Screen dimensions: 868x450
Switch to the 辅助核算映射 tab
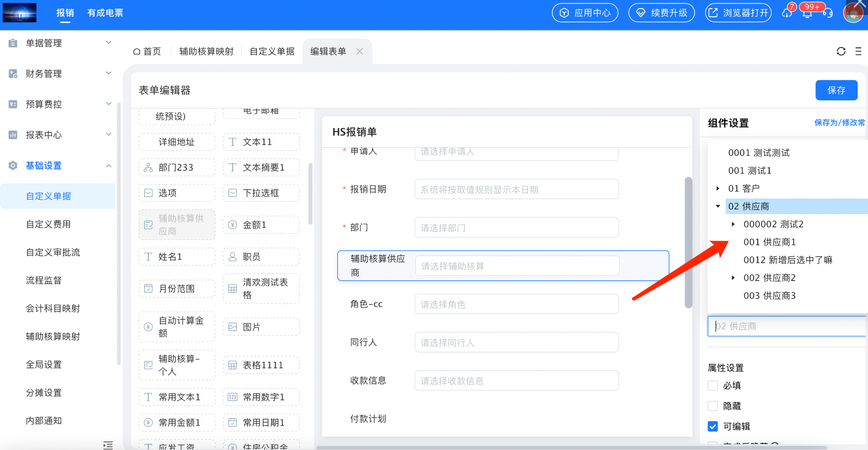point(206,51)
